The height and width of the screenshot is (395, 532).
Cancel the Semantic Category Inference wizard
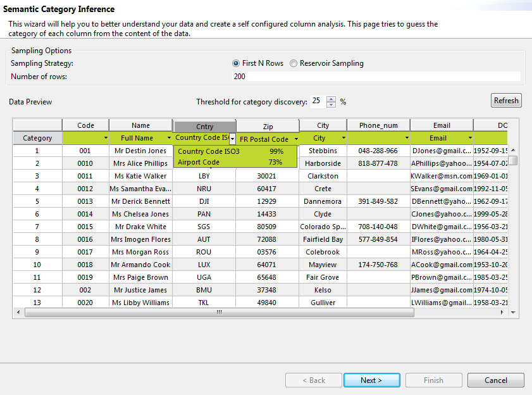pyautogui.click(x=495, y=380)
